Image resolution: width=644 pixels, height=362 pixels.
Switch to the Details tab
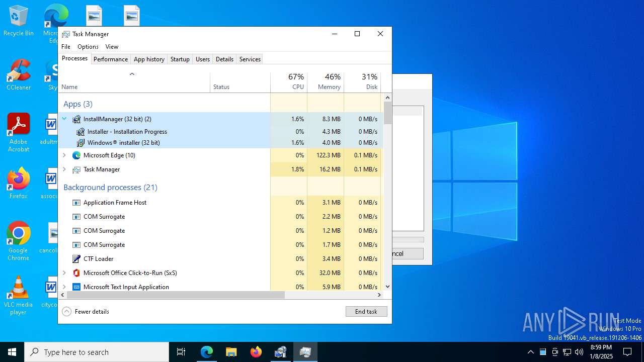tap(224, 59)
